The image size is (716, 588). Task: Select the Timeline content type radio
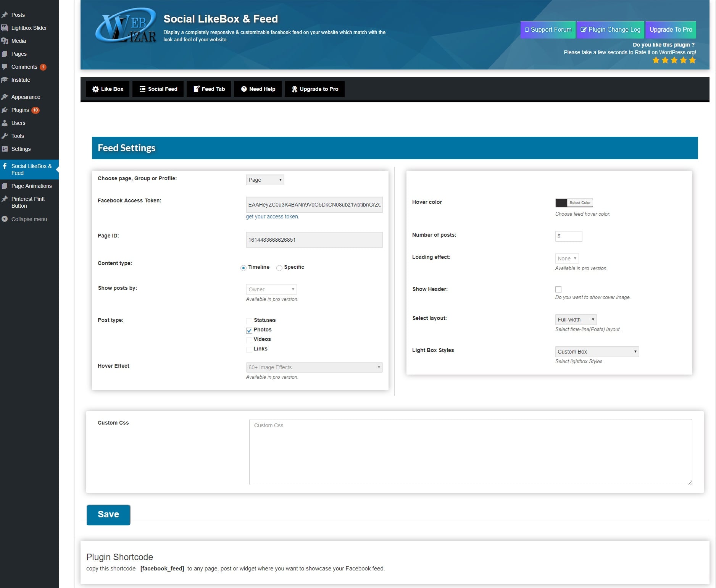244,268
